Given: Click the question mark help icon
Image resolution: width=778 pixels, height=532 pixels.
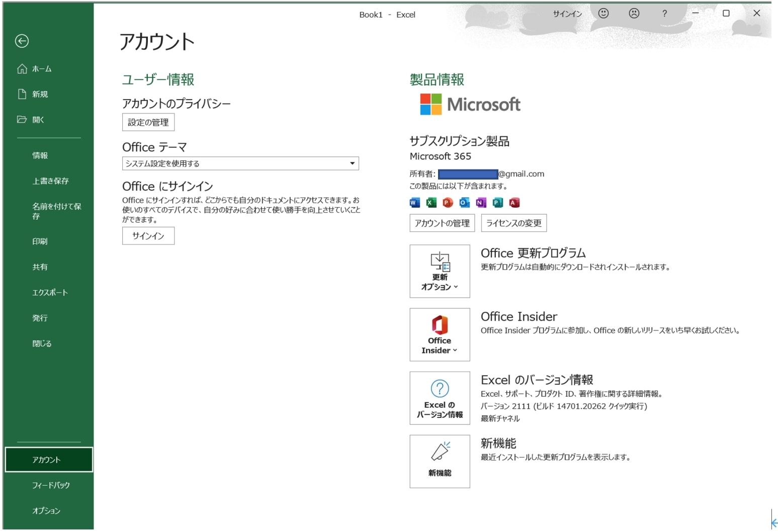Looking at the screenshot, I should [664, 14].
